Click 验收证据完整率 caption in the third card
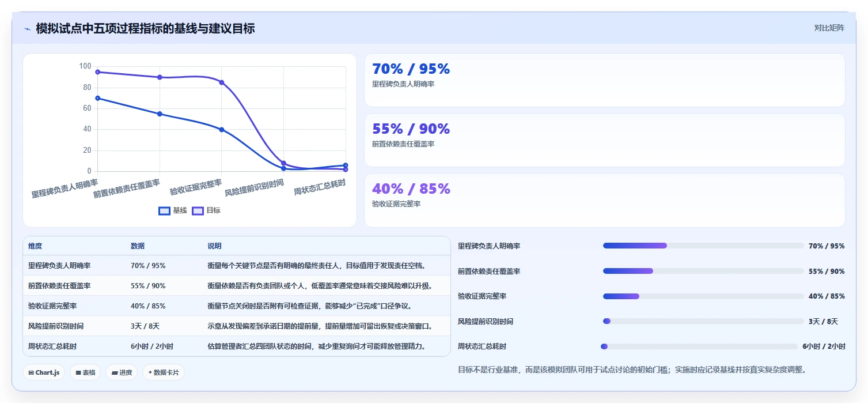Screen dimensions: 868x403 click(x=396, y=204)
